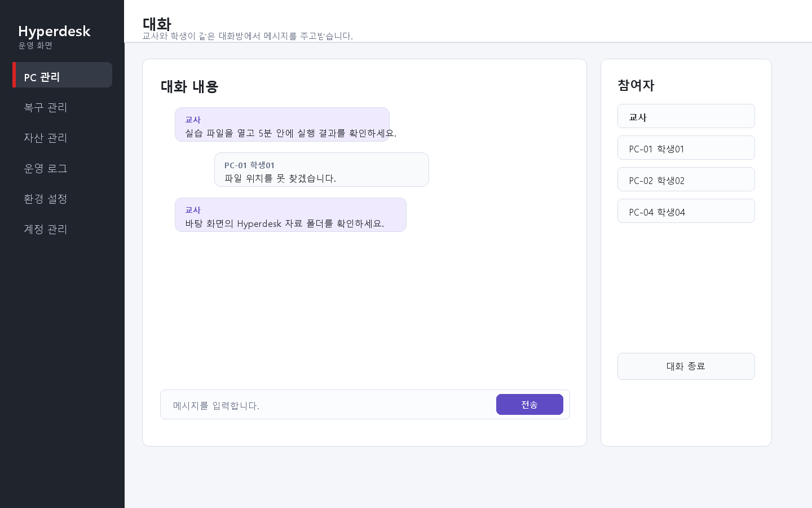Choose participant PC-02 학생02
Screen dimensions: 812x508
click(x=686, y=179)
